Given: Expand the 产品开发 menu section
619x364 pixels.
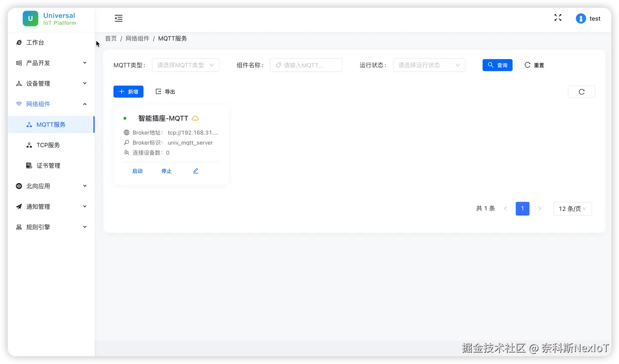Looking at the screenshot, I should [x=39, y=63].
